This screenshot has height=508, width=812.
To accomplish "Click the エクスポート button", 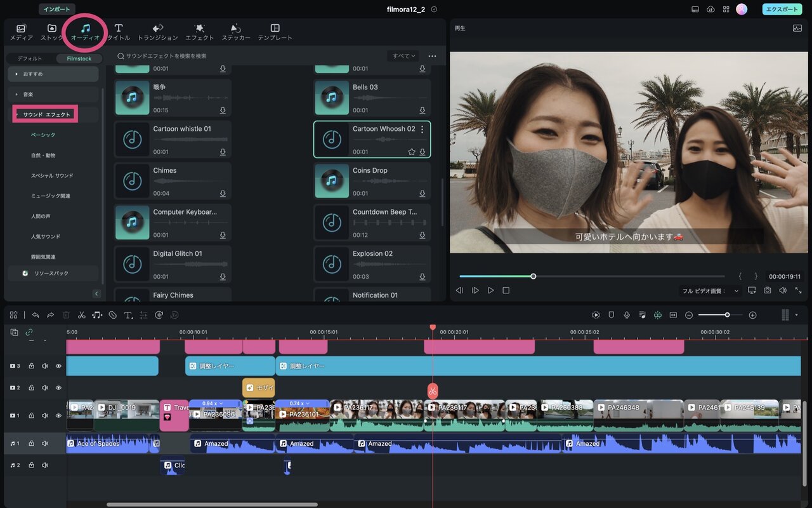I will [x=782, y=9].
